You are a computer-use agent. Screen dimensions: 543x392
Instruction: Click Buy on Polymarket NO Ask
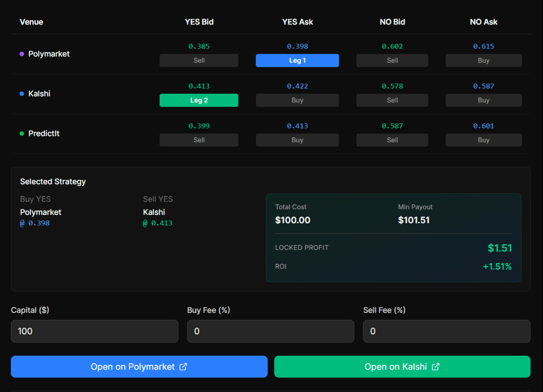pos(483,60)
